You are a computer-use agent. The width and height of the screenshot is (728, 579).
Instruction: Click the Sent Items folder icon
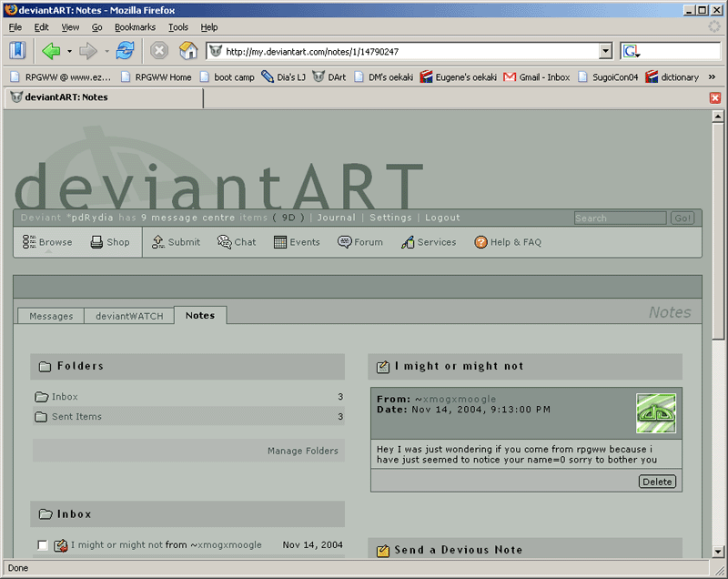point(41,417)
